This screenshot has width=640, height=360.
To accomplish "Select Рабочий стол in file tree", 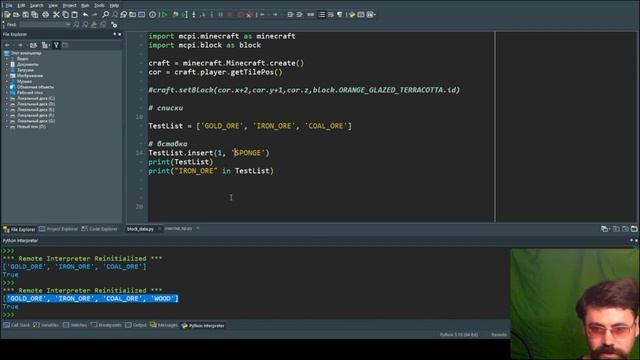I will click(29, 93).
